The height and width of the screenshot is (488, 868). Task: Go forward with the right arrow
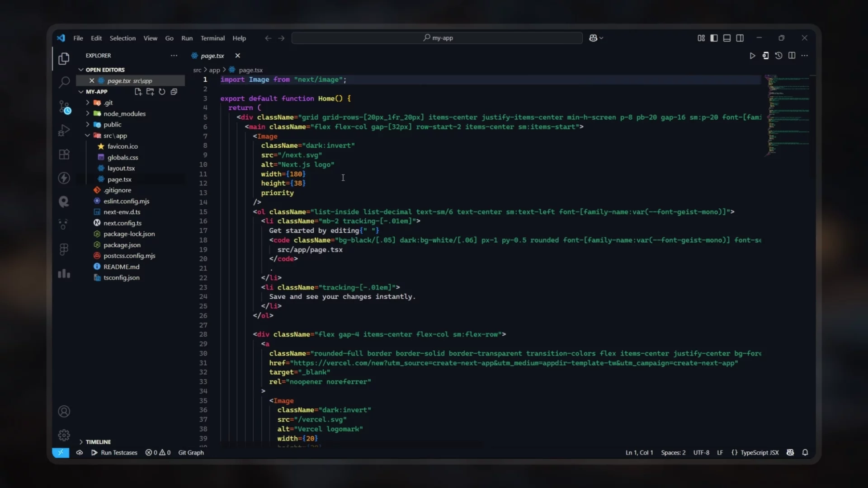click(x=281, y=38)
